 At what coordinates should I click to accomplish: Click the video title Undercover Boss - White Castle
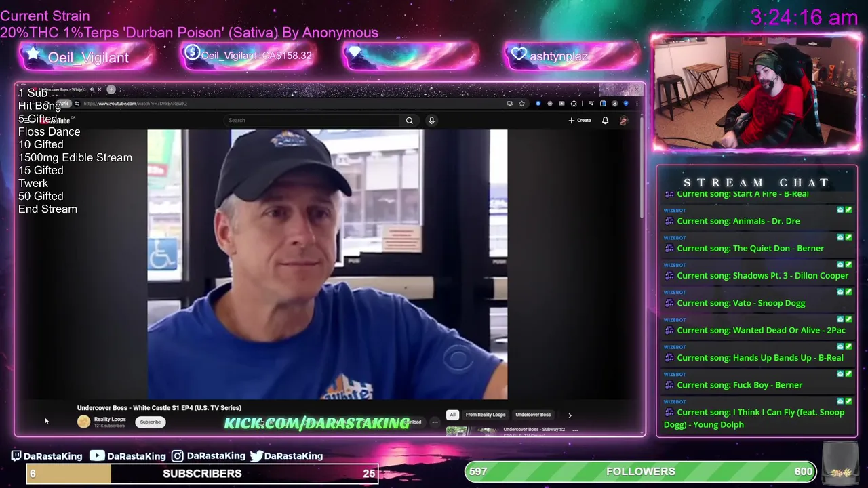(x=159, y=408)
